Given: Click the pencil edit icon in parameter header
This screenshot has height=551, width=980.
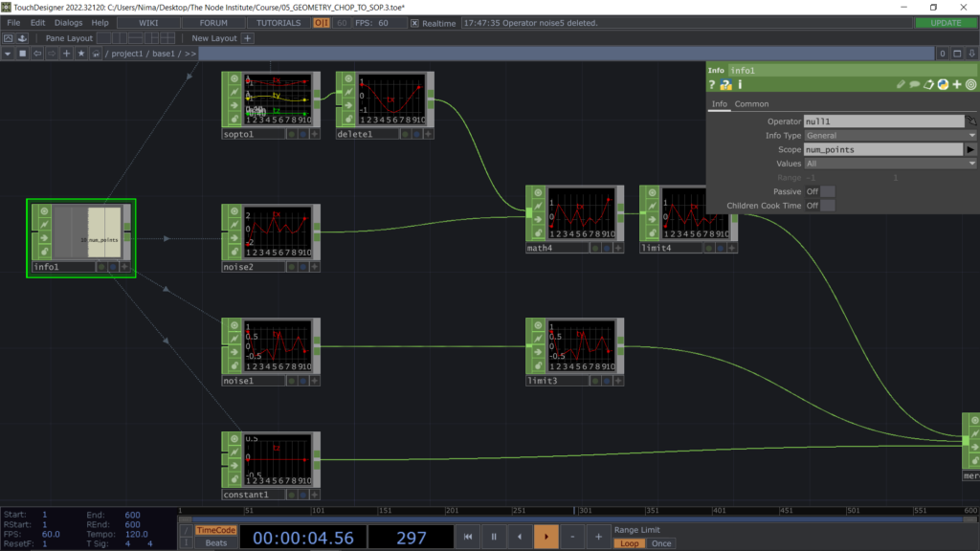Looking at the screenshot, I should 901,84.
